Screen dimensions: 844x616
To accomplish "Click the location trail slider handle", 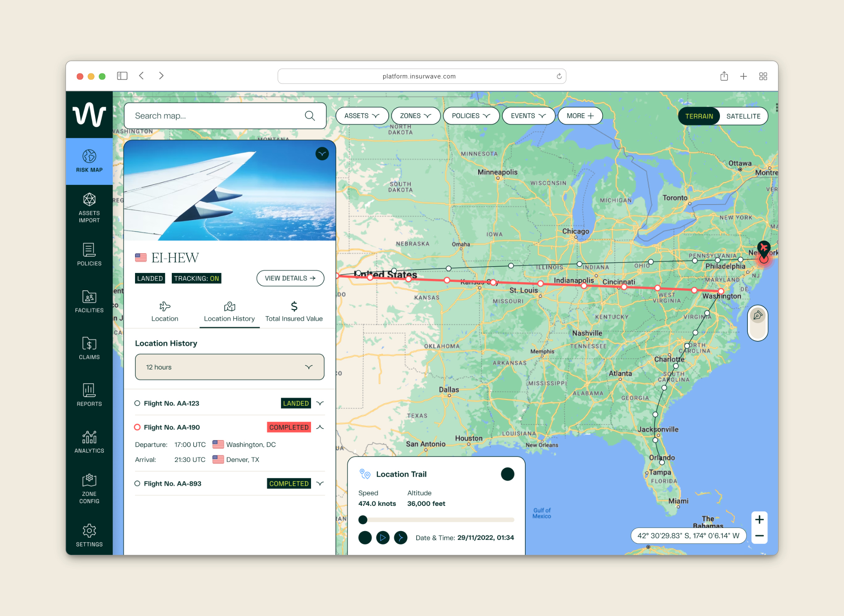I will [x=363, y=520].
